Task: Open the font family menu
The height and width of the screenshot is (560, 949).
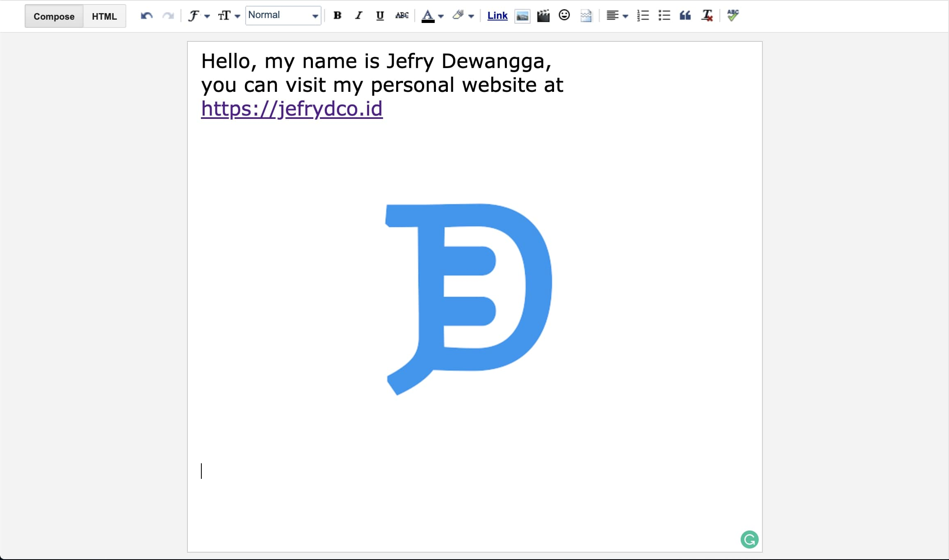Action: click(198, 16)
